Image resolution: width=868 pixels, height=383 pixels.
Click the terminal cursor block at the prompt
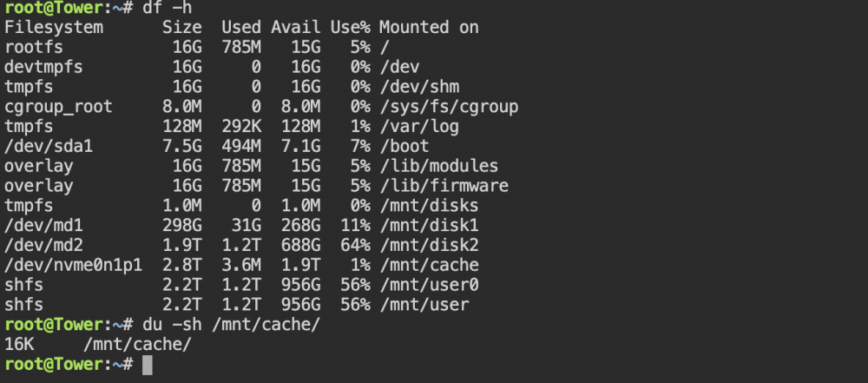[148, 365]
